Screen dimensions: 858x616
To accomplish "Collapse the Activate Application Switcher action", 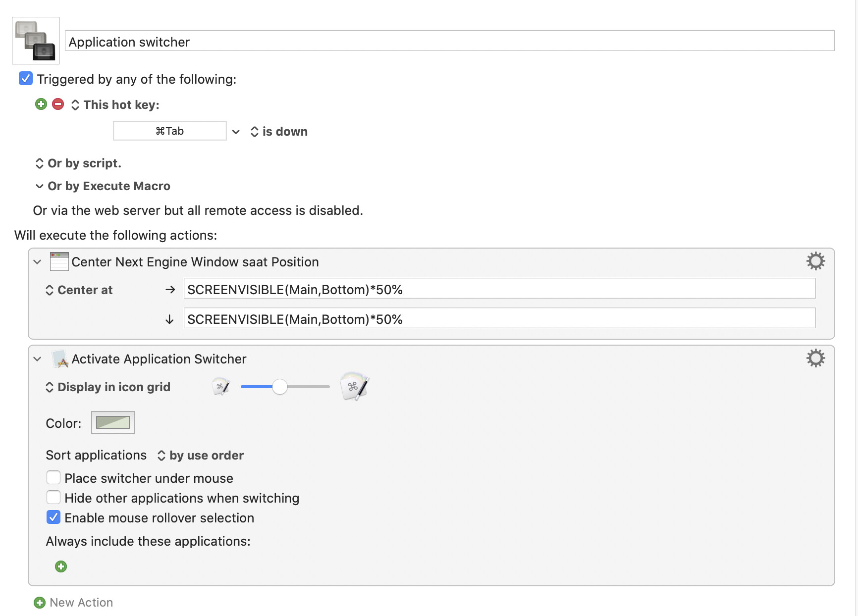I will (38, 359).
